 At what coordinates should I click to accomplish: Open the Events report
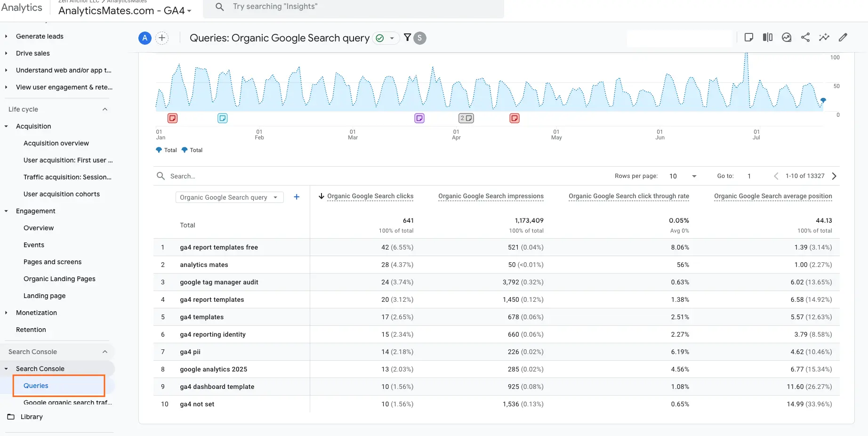point(34,245)
